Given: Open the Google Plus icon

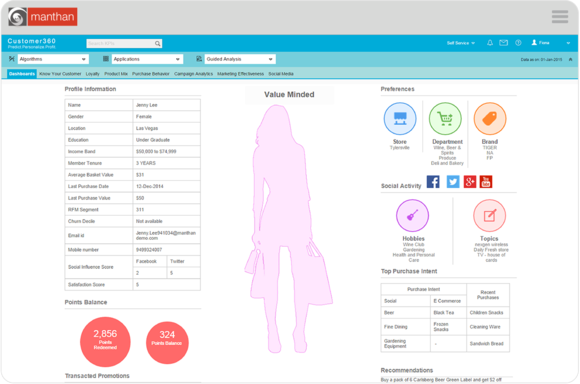Looking at the screenshot, I should [x=470, y=182].
